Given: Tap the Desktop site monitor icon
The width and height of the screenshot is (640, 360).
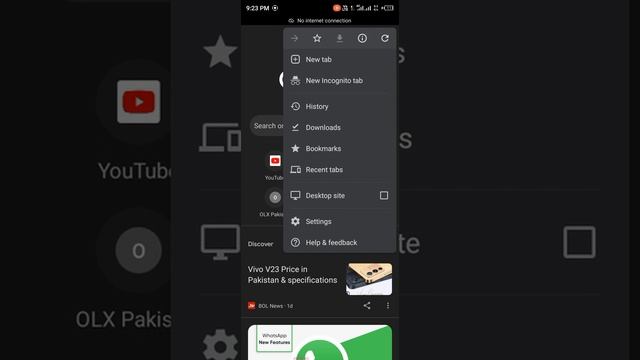Looking at the screenshot, I should 295,196.
